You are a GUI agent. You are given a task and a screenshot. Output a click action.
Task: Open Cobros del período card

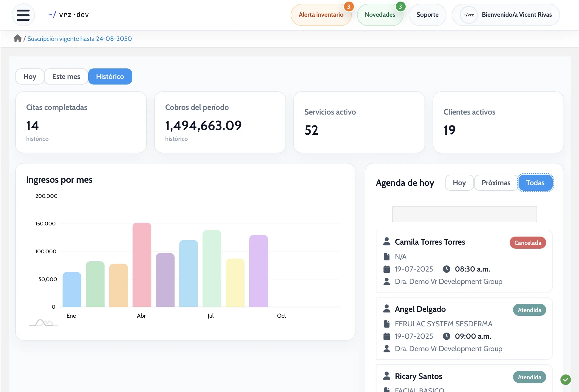pyautogui.click(x=220, y=122)
